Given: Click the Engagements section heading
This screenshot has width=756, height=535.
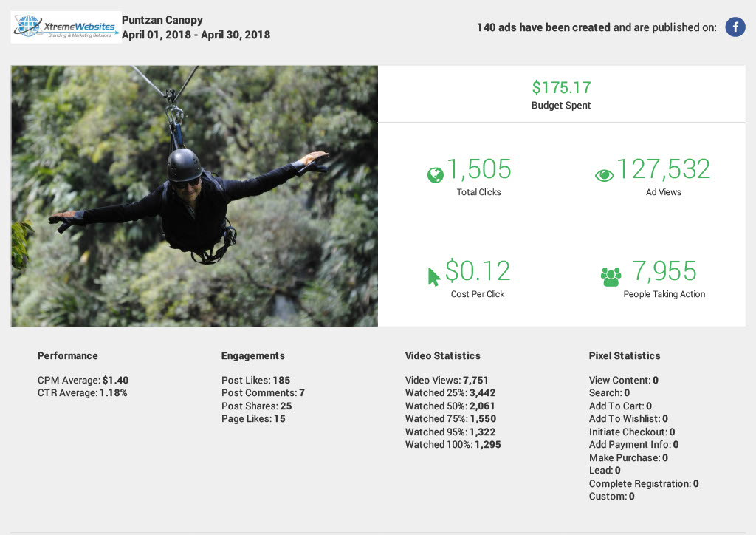Looking at the screenshot, I should (x=252, y=355).
